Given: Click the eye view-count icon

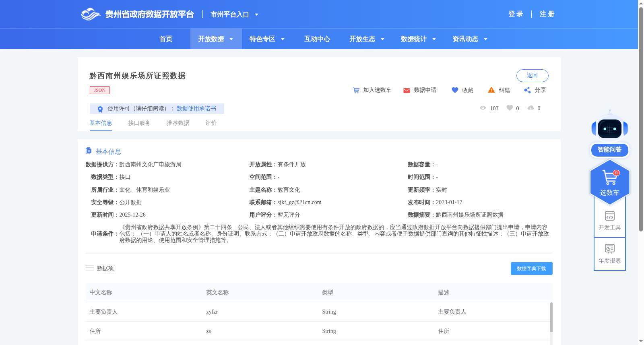Looking at the screenshot, I should [483, 108].
